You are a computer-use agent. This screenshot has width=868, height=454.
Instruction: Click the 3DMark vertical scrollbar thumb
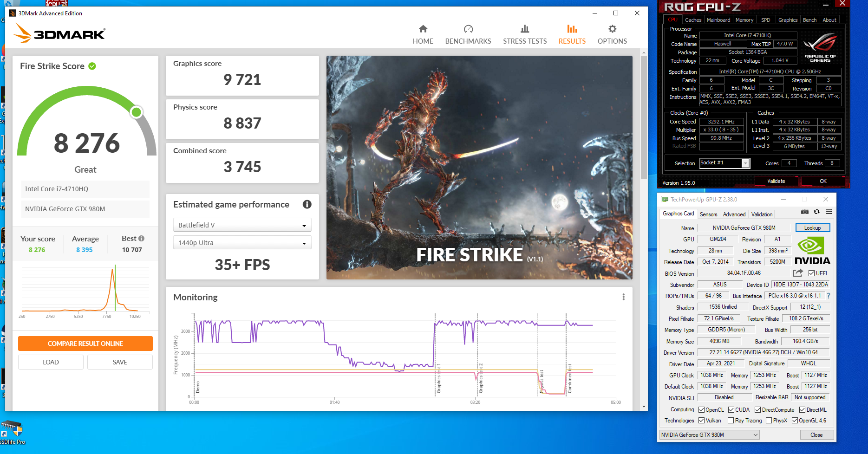[x=644, y=116]
